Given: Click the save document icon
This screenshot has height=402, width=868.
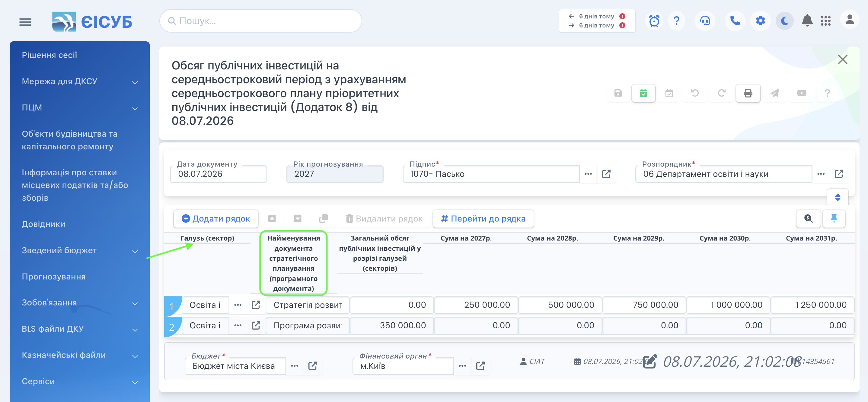Looking at the screenshot, I should coord(618,93).
